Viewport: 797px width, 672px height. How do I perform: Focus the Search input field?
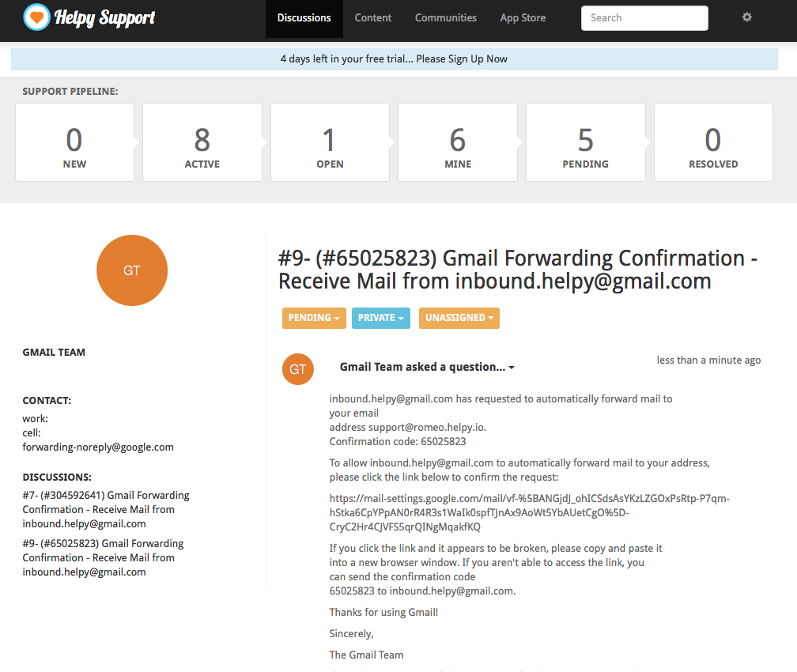click(644, 18)
